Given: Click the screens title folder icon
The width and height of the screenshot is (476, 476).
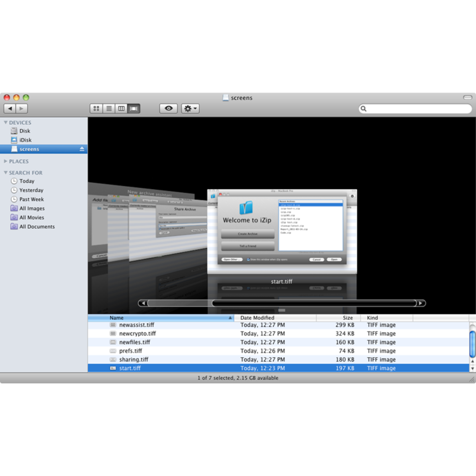Looking at the screenshot, I should pyautogui.click(x=226, y=97).
